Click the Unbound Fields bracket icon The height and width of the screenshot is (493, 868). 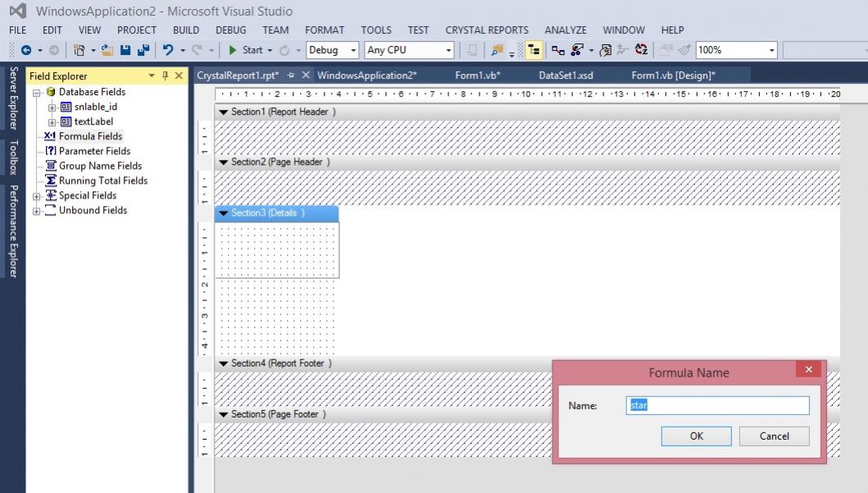click(50, 210)
